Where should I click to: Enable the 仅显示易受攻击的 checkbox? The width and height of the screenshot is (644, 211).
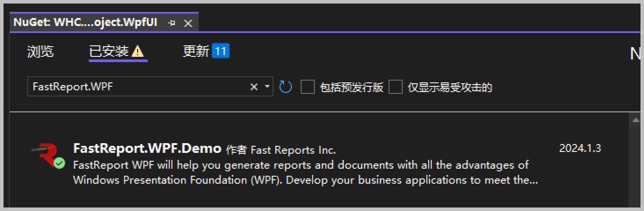(395, 87)
